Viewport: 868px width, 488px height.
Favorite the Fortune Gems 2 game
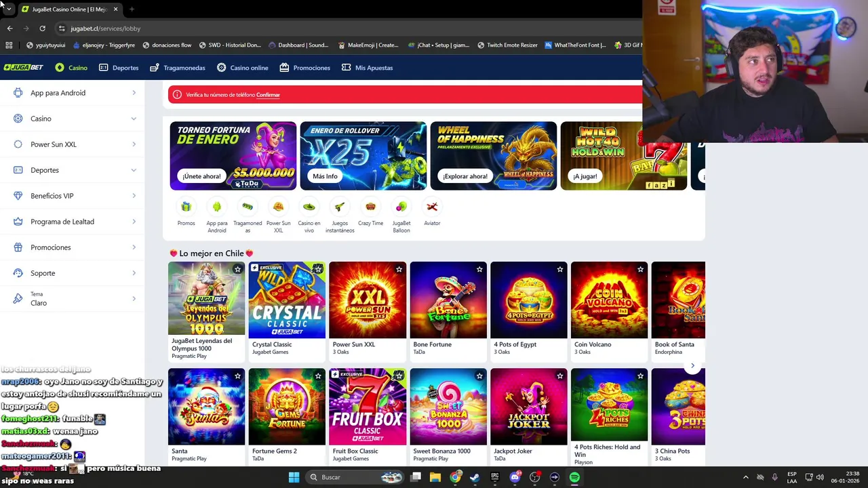click(318, 375)
